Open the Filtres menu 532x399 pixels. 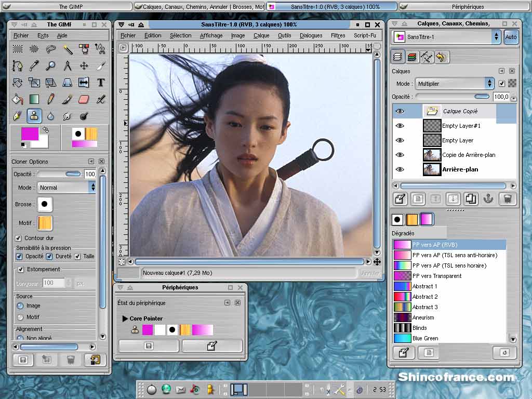click(x=338, y=35)
